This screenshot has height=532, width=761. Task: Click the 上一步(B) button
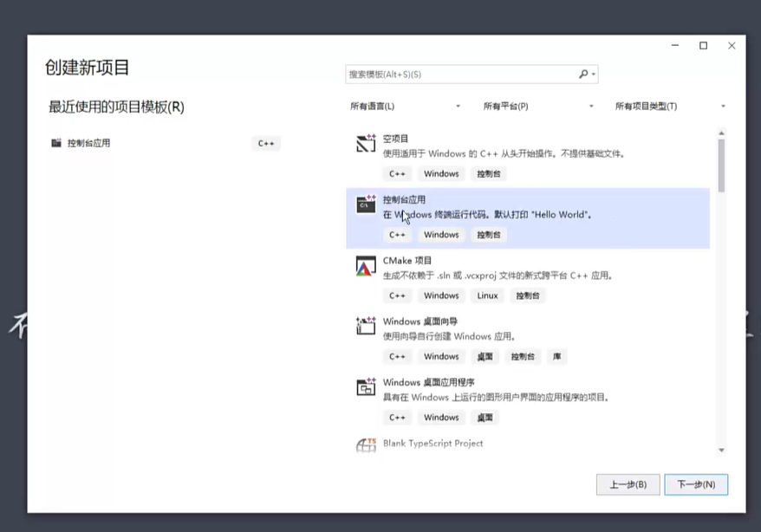tap(628, 484)
